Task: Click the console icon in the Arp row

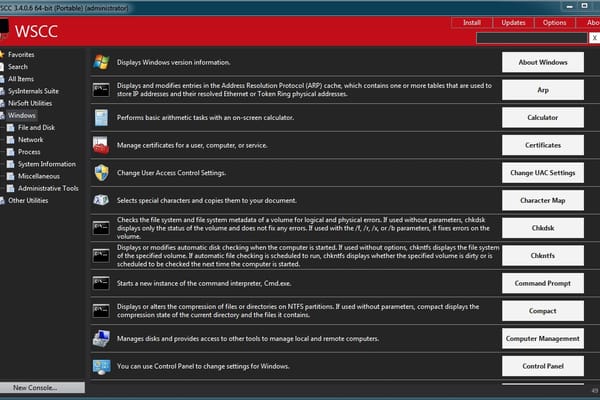Action: tap(101, 90)
